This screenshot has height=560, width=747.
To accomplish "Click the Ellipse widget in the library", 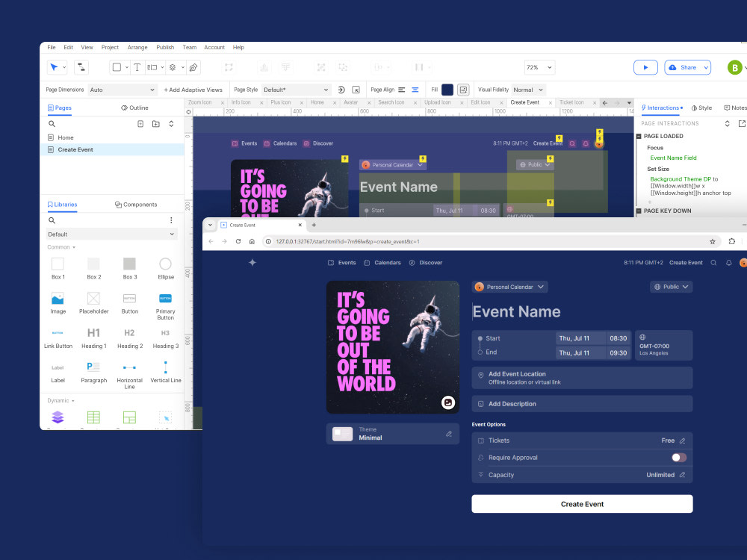I will (x=165, y=268).
